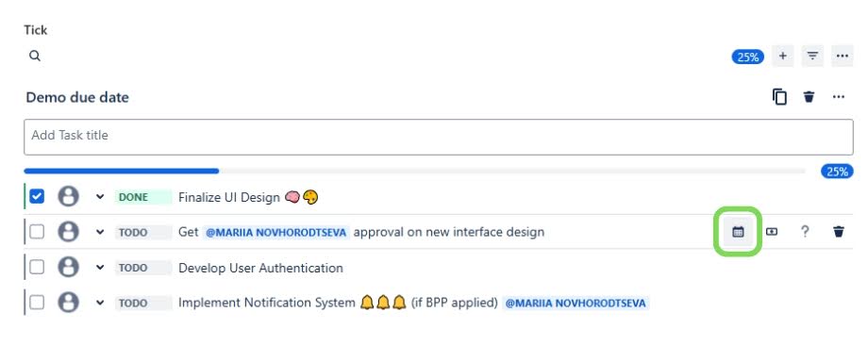
Task: Delete the approval task with trash icon
Action: point(839,232)
